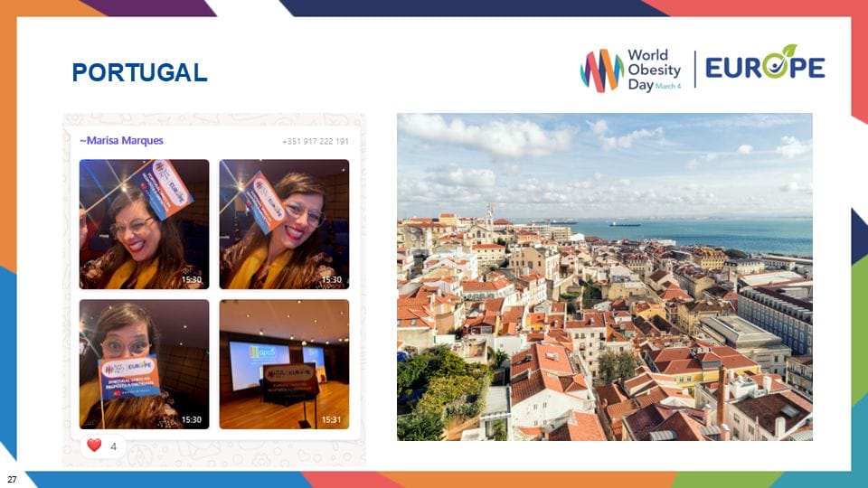Click the ~Marisa Marques sender name

(x=121, y=141)
